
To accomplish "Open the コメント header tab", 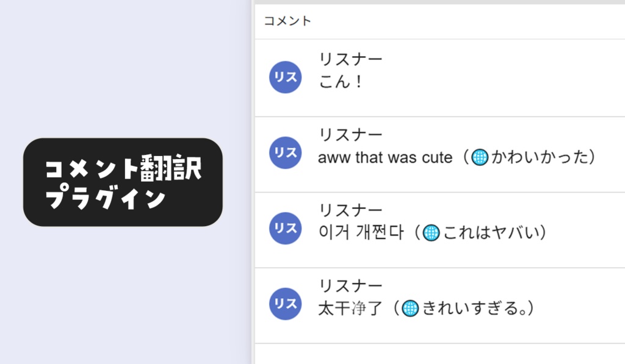I will (287, 20).
